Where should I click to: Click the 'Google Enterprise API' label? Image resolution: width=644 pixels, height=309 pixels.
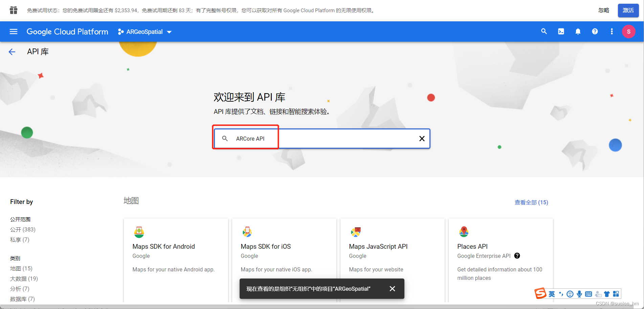click(484, 256)
